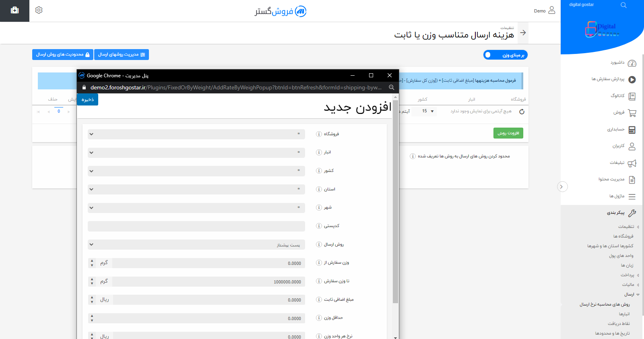Open روش ارسال dropdown showing پست پیشتاز
This screenshot has width=644, height=339.
click(x=196, y=244)
